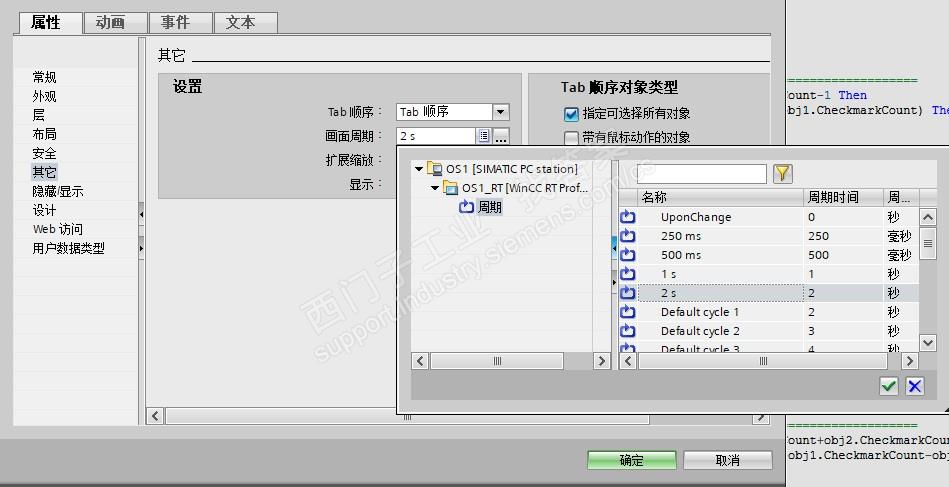Select 隐藏/显示 in the property list

coord(58,191)
